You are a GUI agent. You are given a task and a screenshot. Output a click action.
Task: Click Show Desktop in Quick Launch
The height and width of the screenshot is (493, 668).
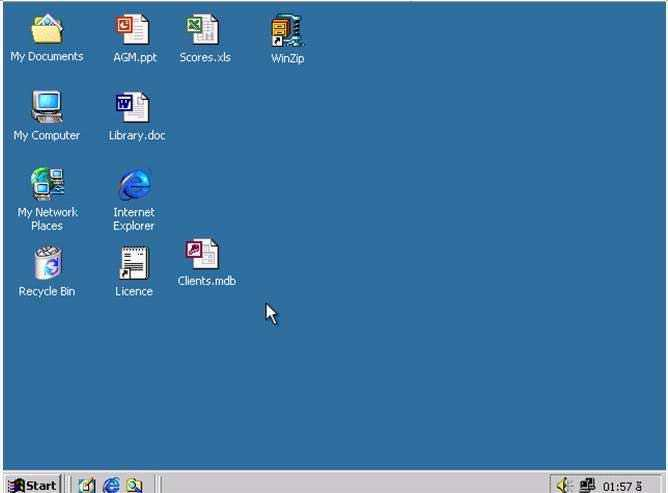(87, 485)
